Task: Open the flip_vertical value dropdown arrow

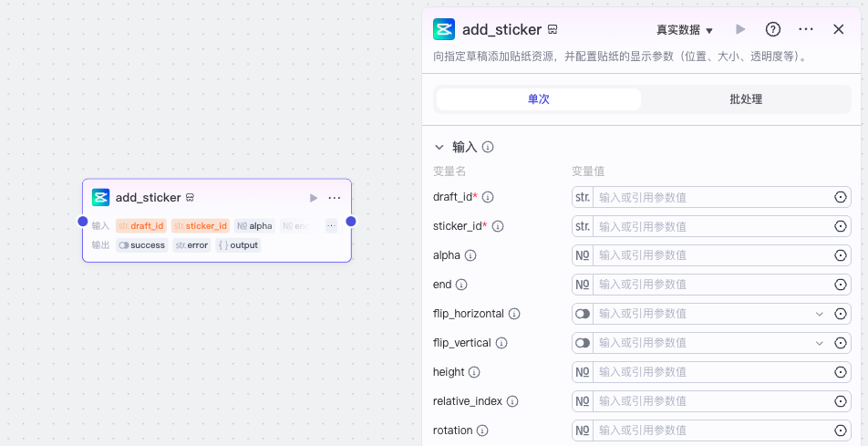Action: pyautogui.click(x=820, y=343)
